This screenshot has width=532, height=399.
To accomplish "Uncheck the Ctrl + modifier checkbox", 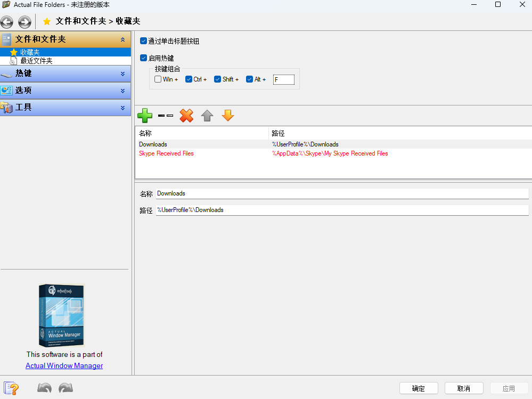I will coord(189,79).
